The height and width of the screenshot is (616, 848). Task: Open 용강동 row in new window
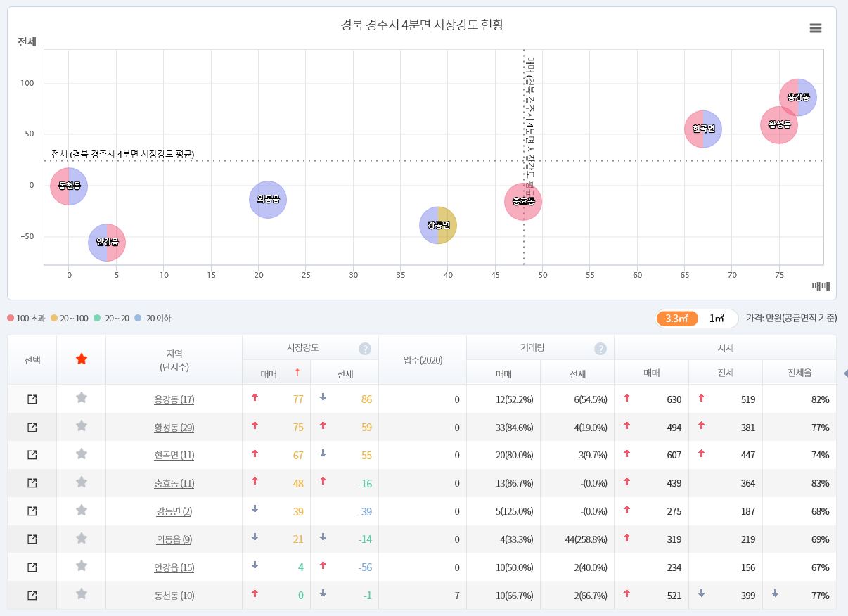(x=32, y=399)
